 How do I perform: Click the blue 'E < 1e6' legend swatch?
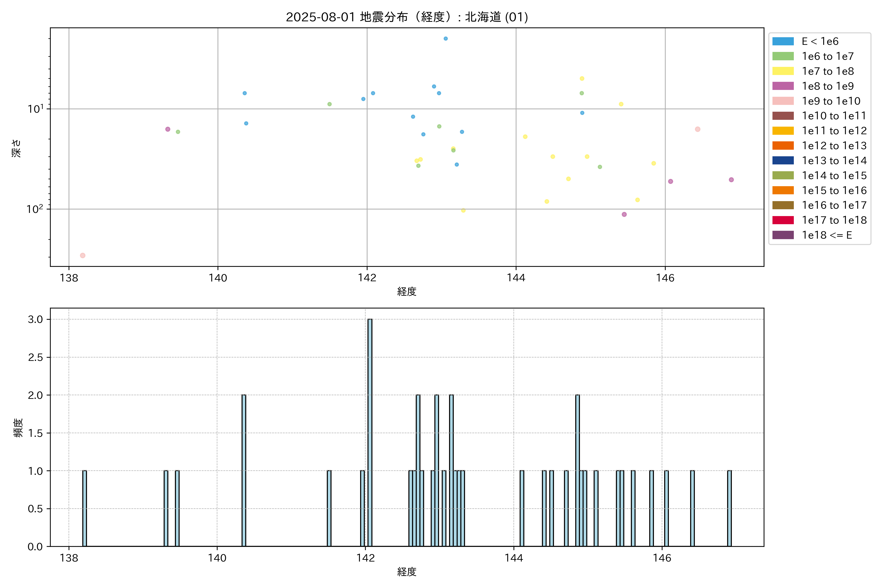(783, 41)
